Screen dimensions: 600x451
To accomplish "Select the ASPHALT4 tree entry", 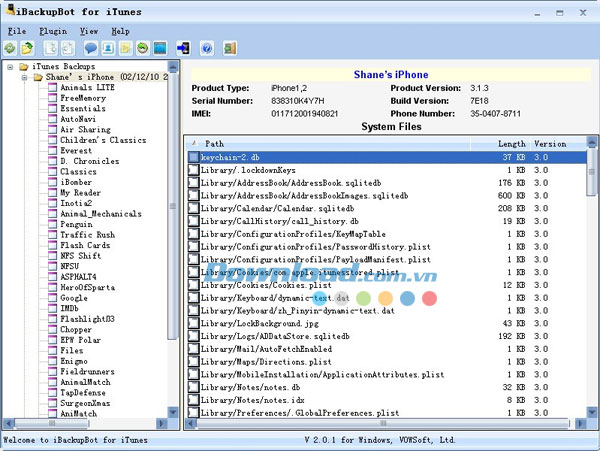I will pos(78,277).
